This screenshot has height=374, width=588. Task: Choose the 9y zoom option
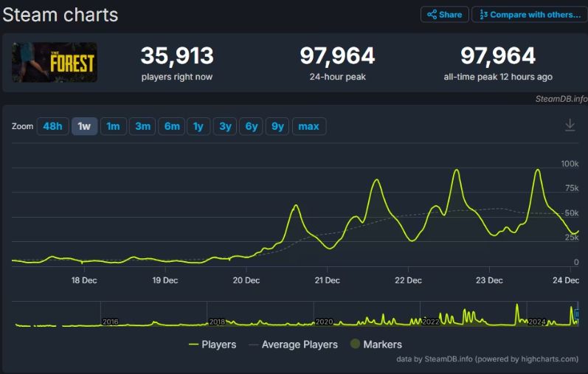[x=277, y=126]
